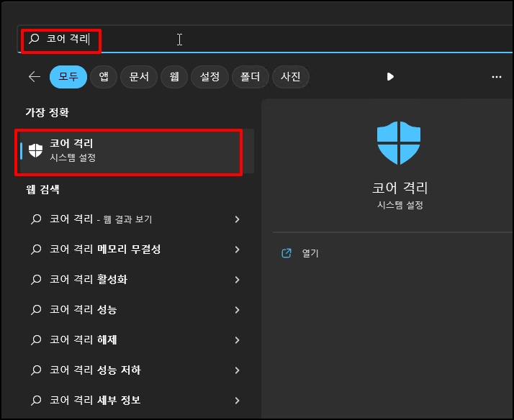The height and width of the screenshot is (420, 514).
Task: Expand chevron for 코어 격리 활성화 suggestion
Action: click(x=237, y=280)
